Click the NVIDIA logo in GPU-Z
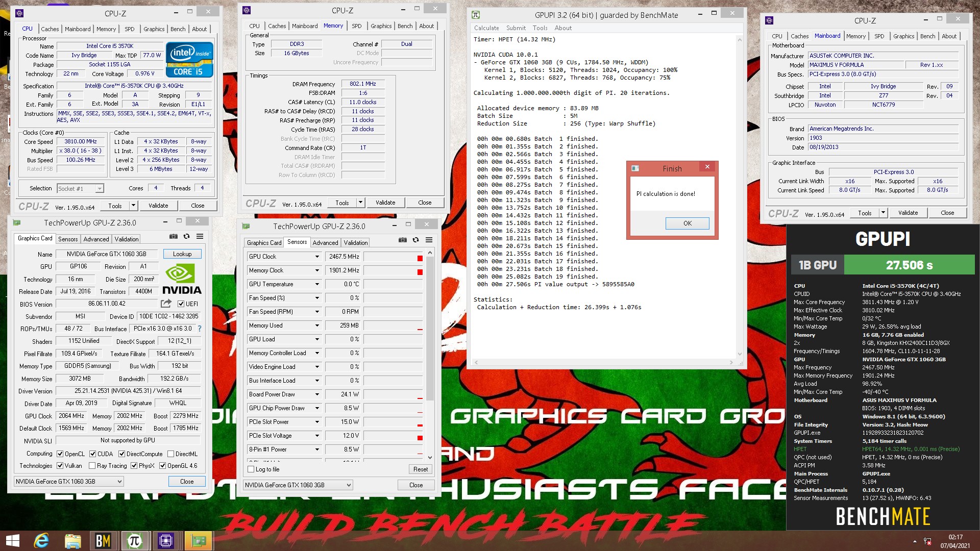The height and width of the screenshot is (551, 980). coord(182,279)
